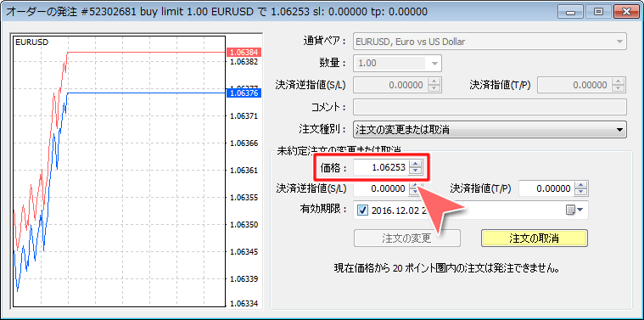
Task: Maximize the order dialog window
Action: coord(598,12)
